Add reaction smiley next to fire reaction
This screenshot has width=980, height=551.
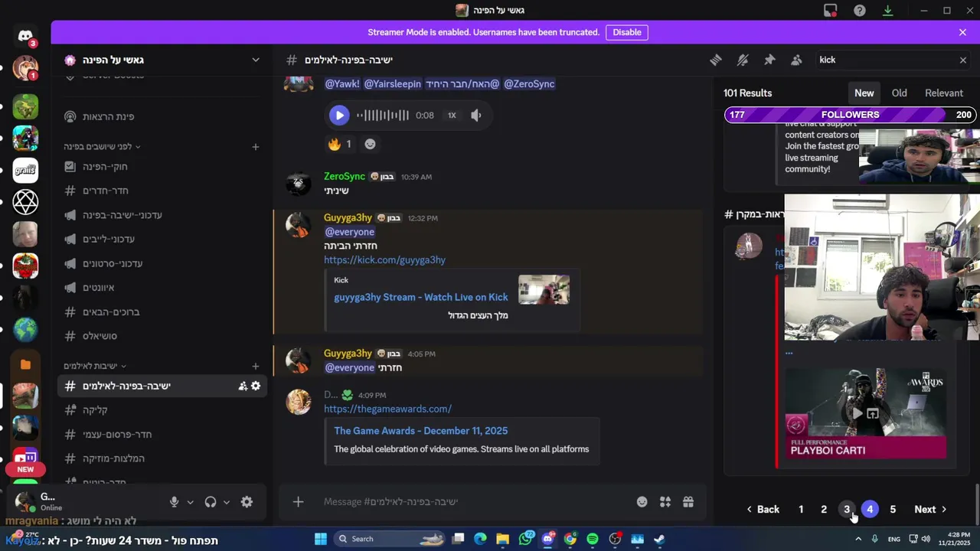(370, 144)
